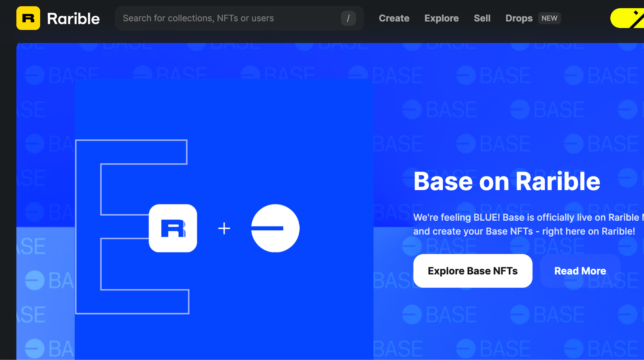Focus the search for collections field

(x=239, y=18)
